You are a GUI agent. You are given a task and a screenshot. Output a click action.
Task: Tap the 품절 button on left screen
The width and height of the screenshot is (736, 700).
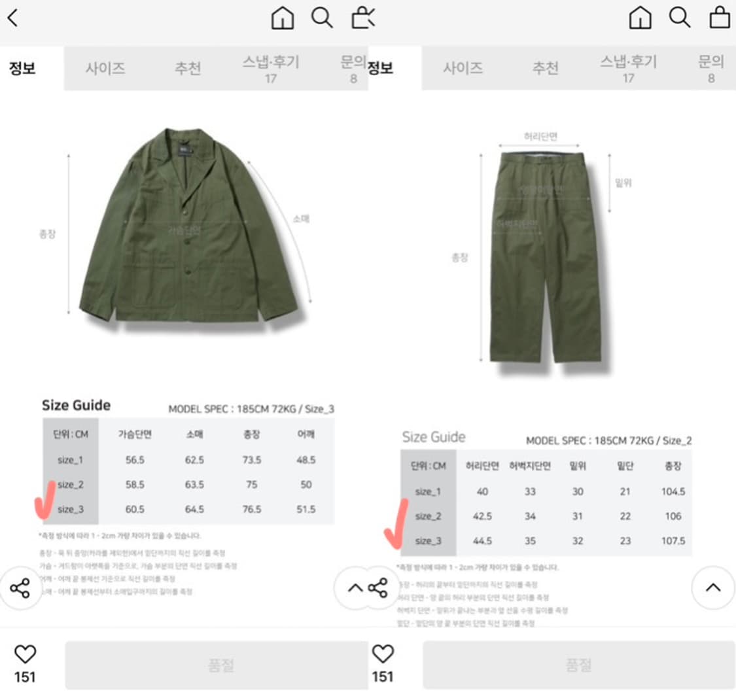[217, 665]
